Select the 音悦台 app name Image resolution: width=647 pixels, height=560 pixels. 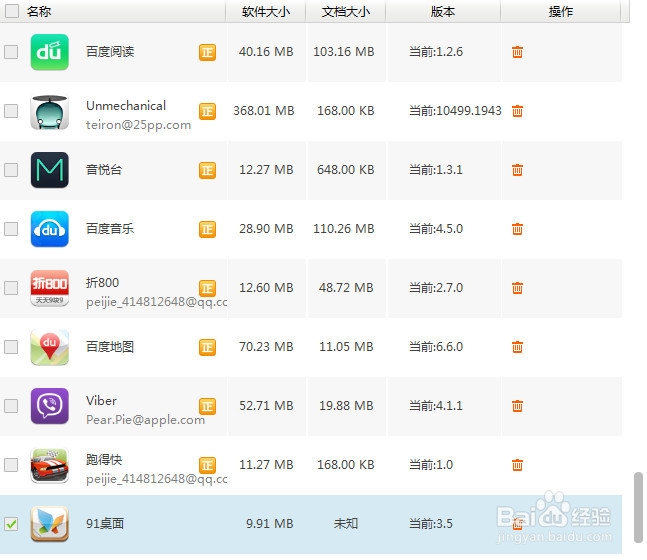point(104,170)
